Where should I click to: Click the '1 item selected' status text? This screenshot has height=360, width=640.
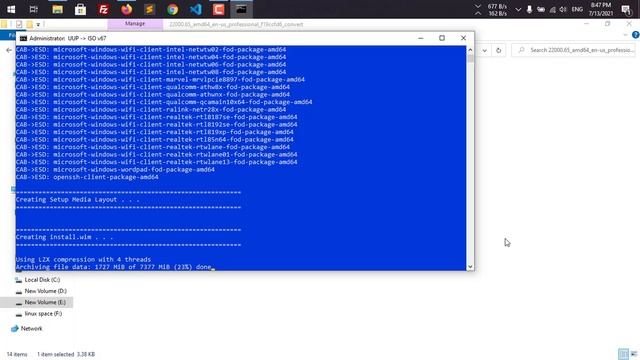coord(56,354)
